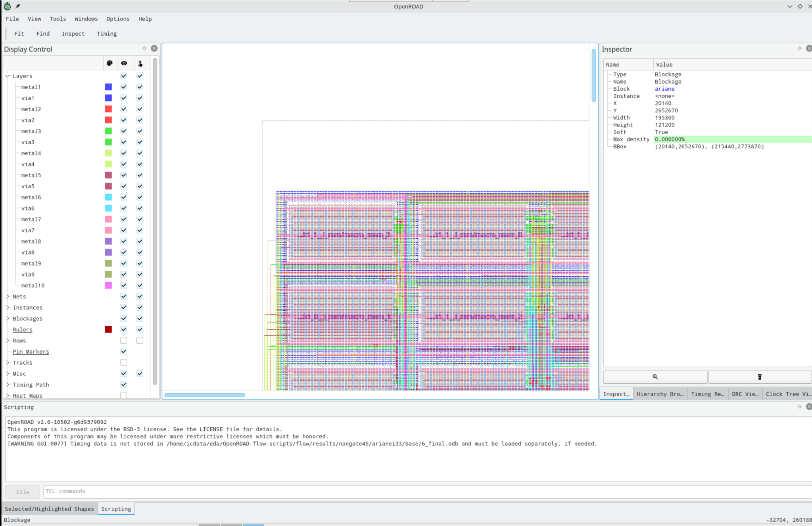Click the TCL commands input field
This screenshot has width=812, height=526.
[x=238, y=491]
